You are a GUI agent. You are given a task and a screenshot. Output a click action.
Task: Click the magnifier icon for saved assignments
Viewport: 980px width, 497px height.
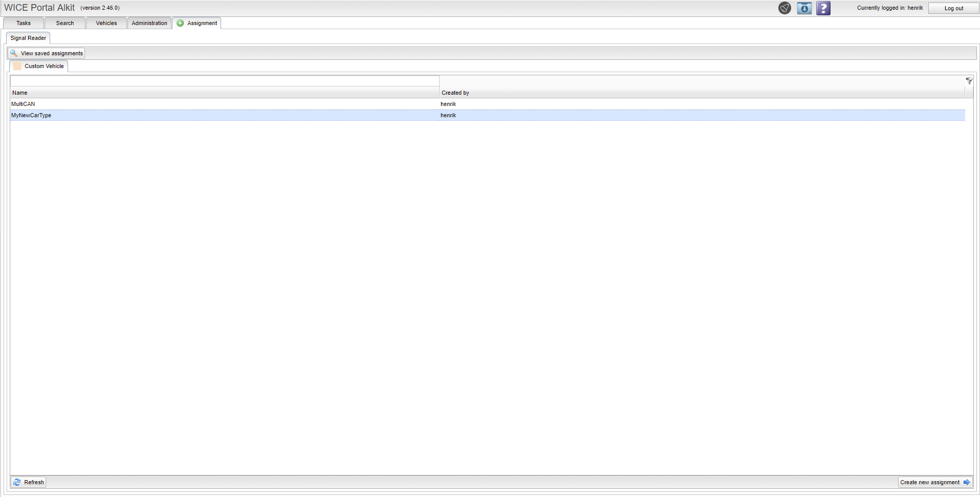[x=14, y=53]
